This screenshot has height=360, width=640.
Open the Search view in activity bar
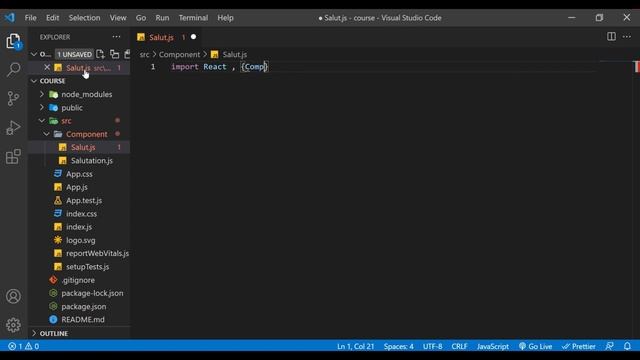tap(13, 69)
